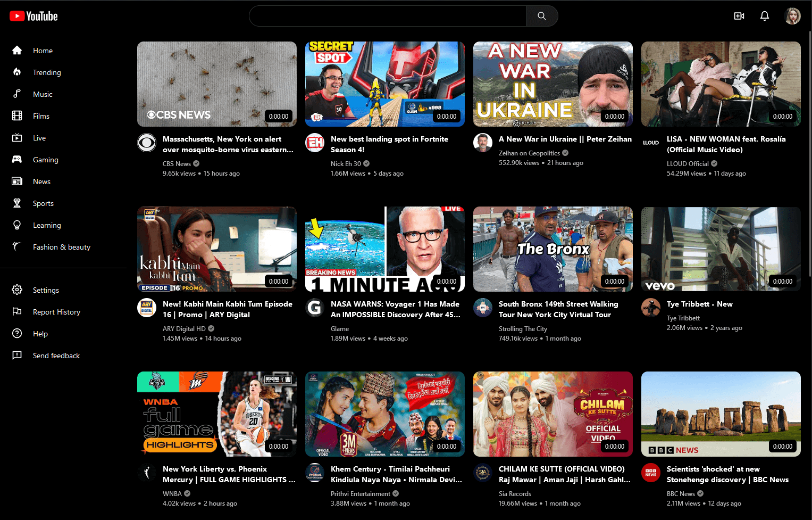Screen dimensions: 812x520
Task: Click the Glame channel avatar
Action: click(315, 308)
